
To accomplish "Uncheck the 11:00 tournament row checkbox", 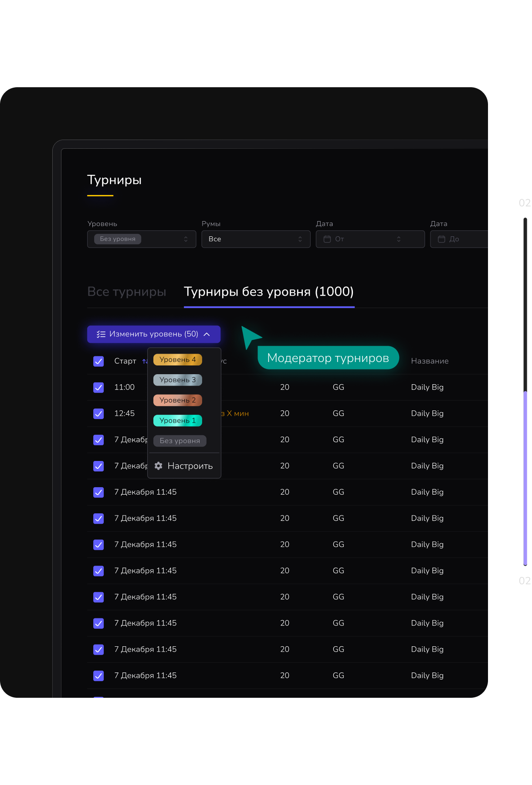I will coord(98,387).
